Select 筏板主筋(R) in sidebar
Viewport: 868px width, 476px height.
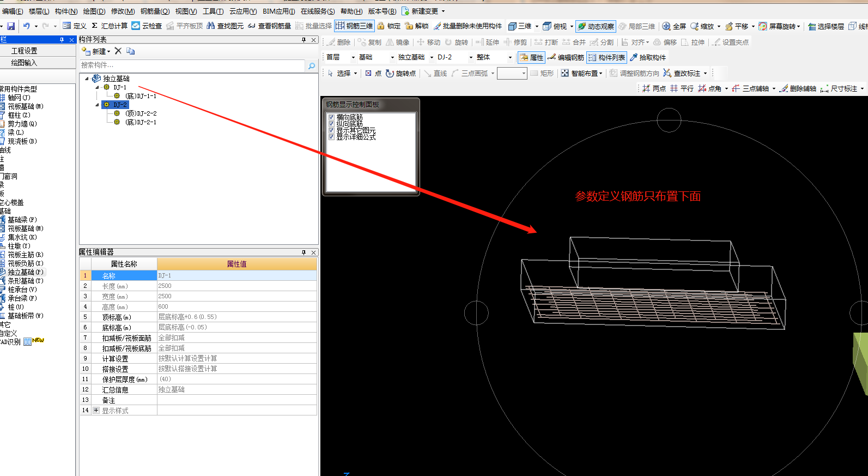pyautogui.click(x=25, y=255)
